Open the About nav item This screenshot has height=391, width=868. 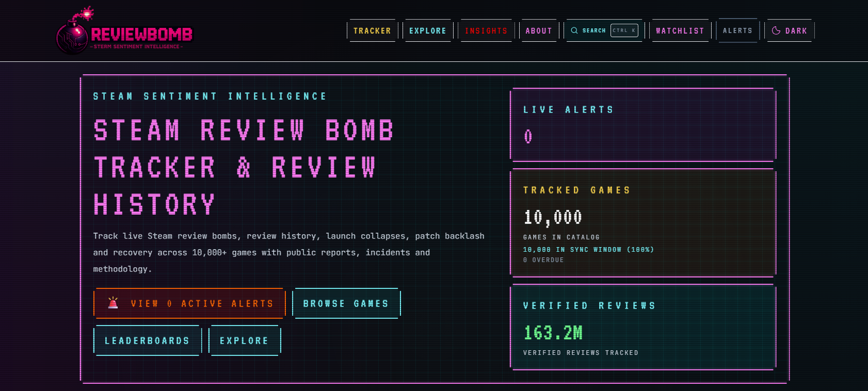pyautogui.click(x=539, y=30)
